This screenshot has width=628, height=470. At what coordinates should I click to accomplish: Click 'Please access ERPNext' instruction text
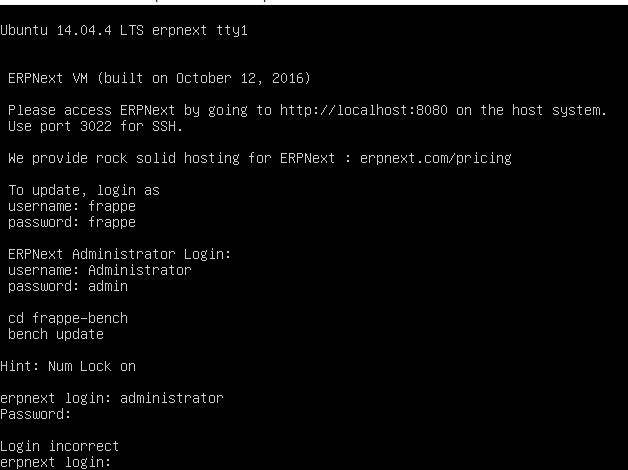92,110
